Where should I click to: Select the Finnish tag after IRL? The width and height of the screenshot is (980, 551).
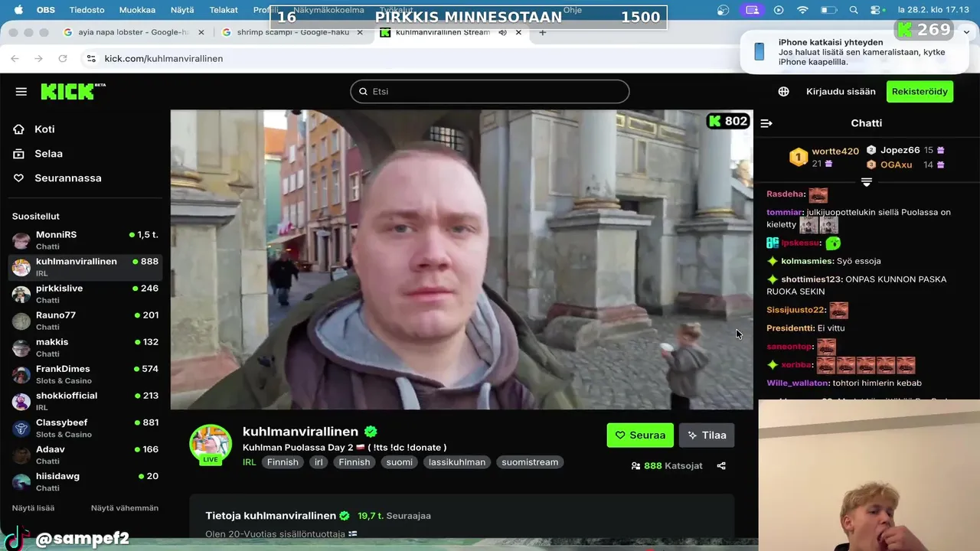(x=283, y=462)
